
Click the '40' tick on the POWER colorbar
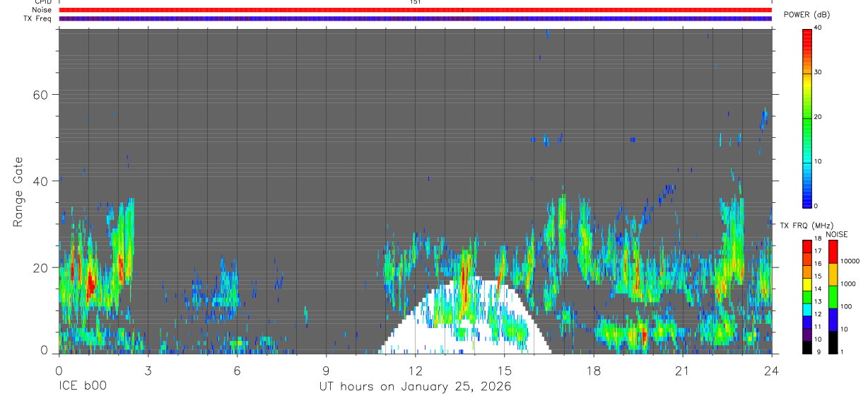pos(818,28)
